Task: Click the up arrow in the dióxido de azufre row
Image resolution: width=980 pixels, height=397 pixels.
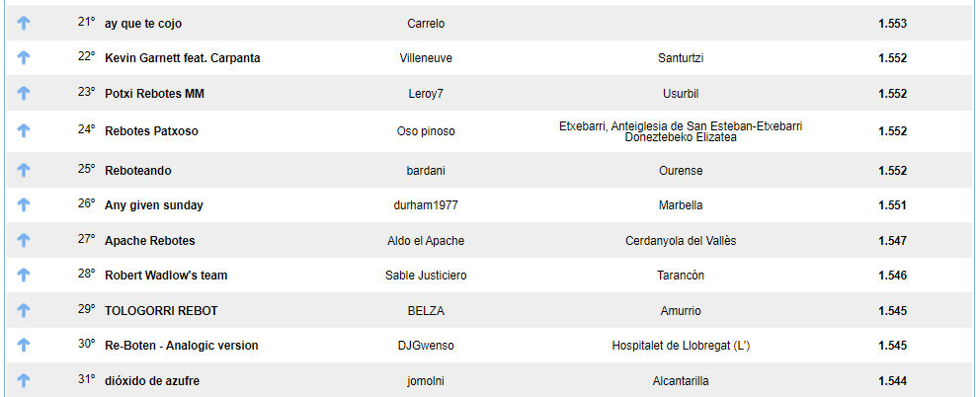Action: [24, 381]
